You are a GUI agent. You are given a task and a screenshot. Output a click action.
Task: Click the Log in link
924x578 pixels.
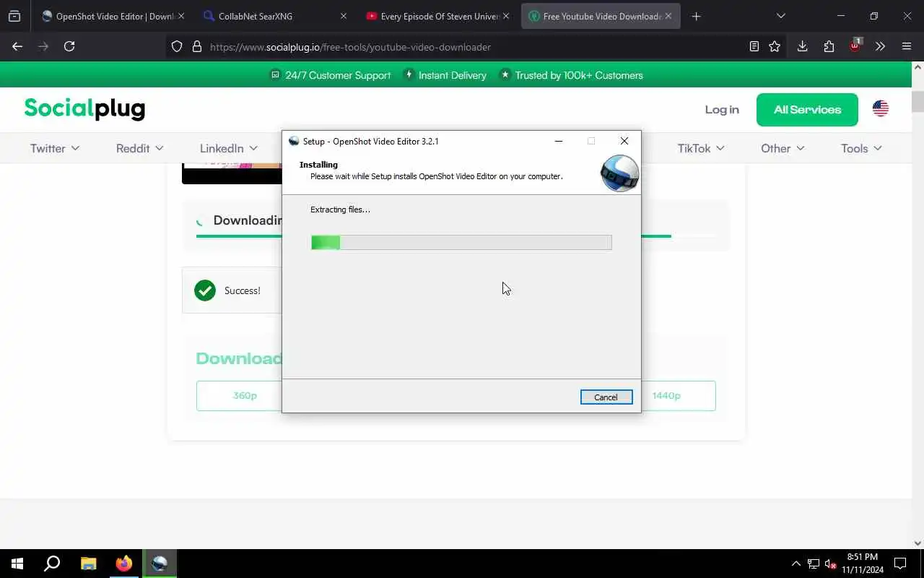pyautogui.click(x=722, y=110)
